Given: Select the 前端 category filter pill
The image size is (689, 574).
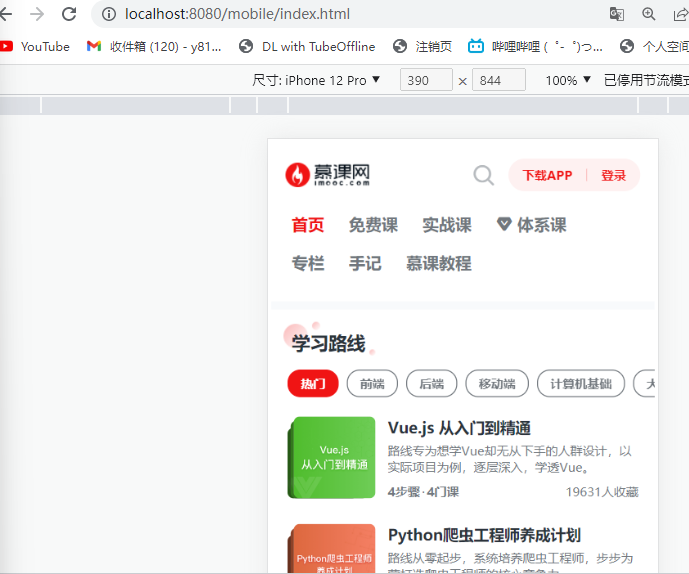Looking at the screenshot, I should point(372,384).
